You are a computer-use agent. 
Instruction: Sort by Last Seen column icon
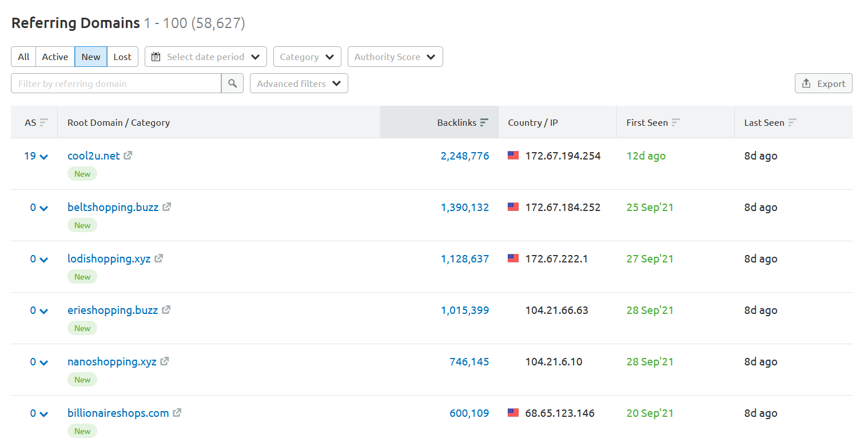793,122
